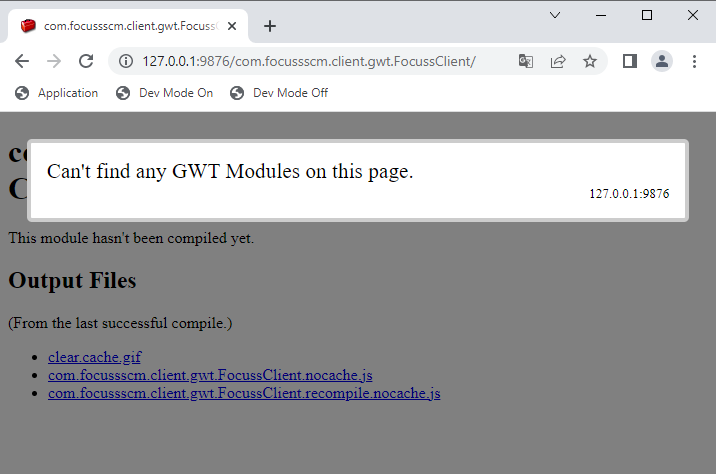Bookmark this tab with the star
Viewport: 716px width, 474px height.
[x=590, y=61]
